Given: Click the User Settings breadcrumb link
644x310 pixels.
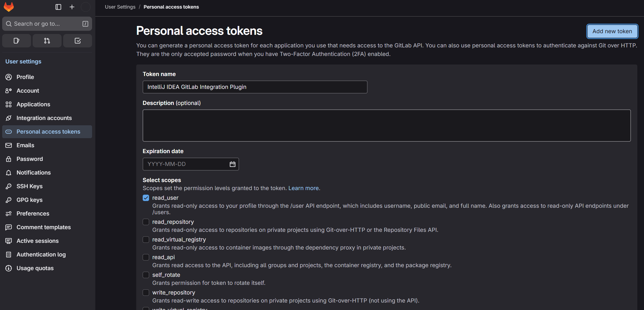Looking at the screenshot, I should [120, 7].
